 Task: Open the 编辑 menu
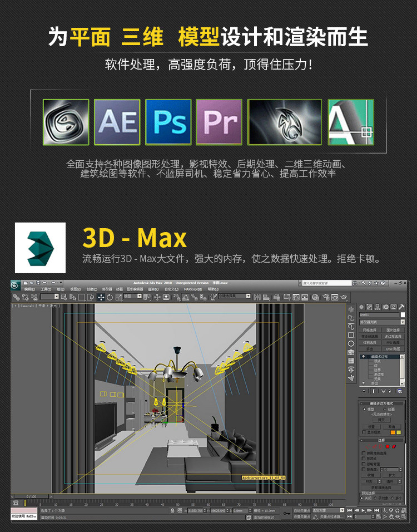tap(29, 289)
